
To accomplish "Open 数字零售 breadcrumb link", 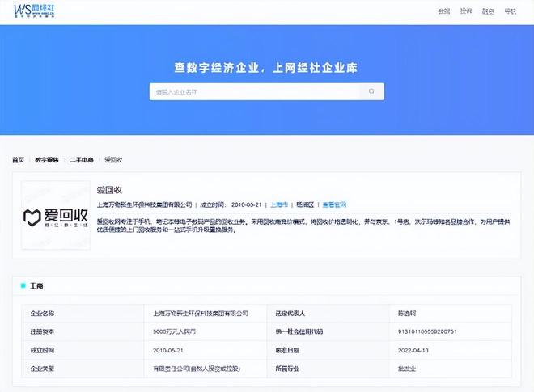I will 47,159.
